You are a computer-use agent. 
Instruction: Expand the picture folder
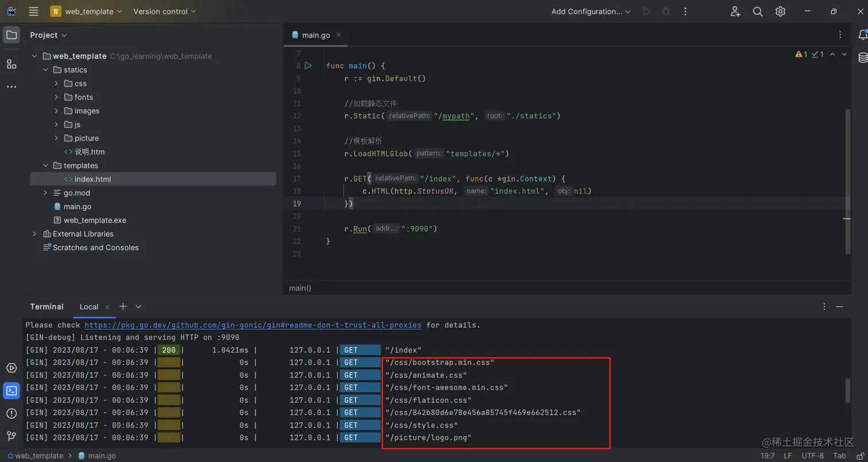56,138
